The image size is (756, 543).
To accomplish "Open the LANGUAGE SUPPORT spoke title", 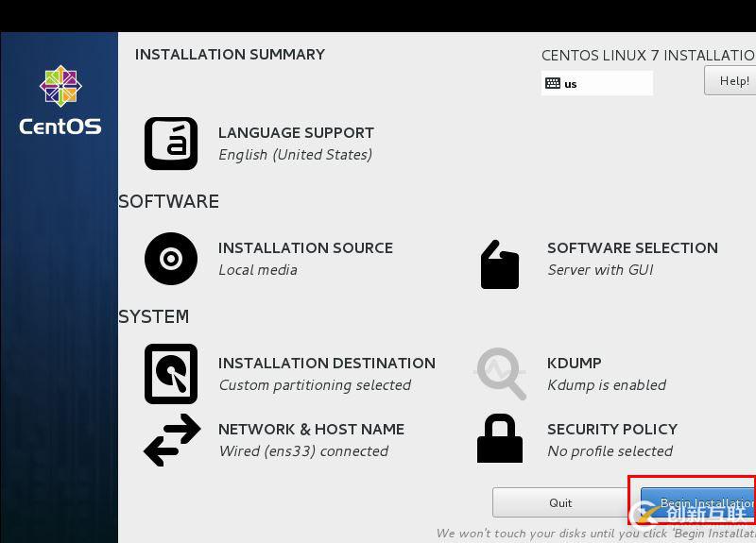I will 296,133.
